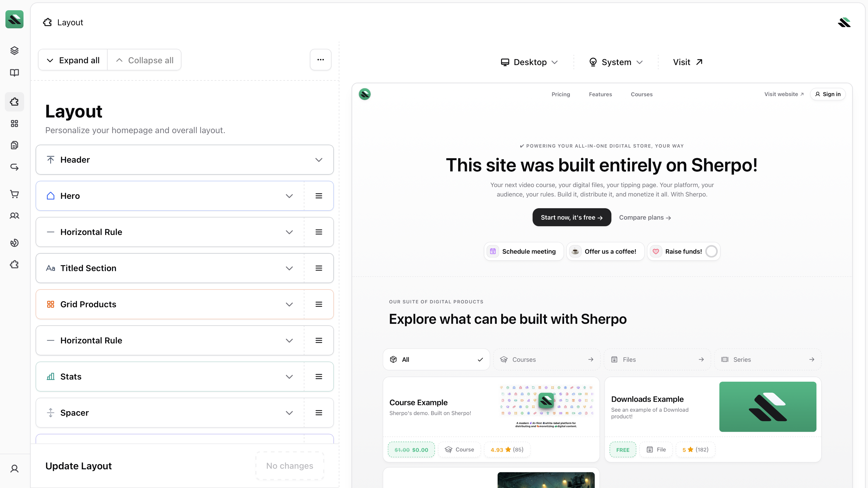The height and width of the screenshot is (488, 868).
Task: Select the All products filter
Action: click(x=436, y=359)
